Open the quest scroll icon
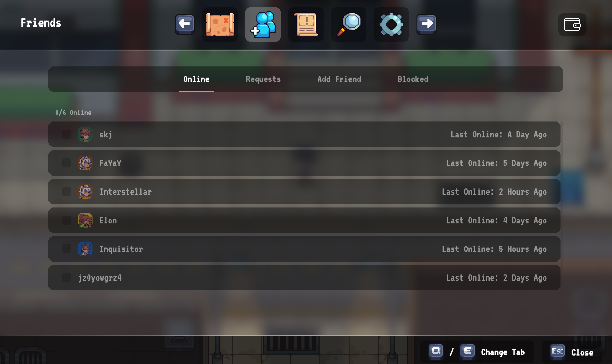 (306, 25)
